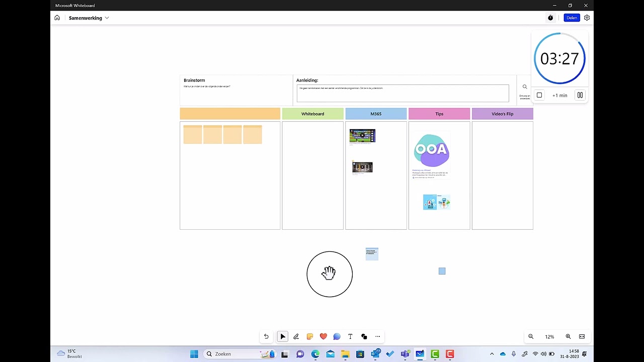
Task: Open the weather widget showing 15°C
Action: (x=69, y=354)
